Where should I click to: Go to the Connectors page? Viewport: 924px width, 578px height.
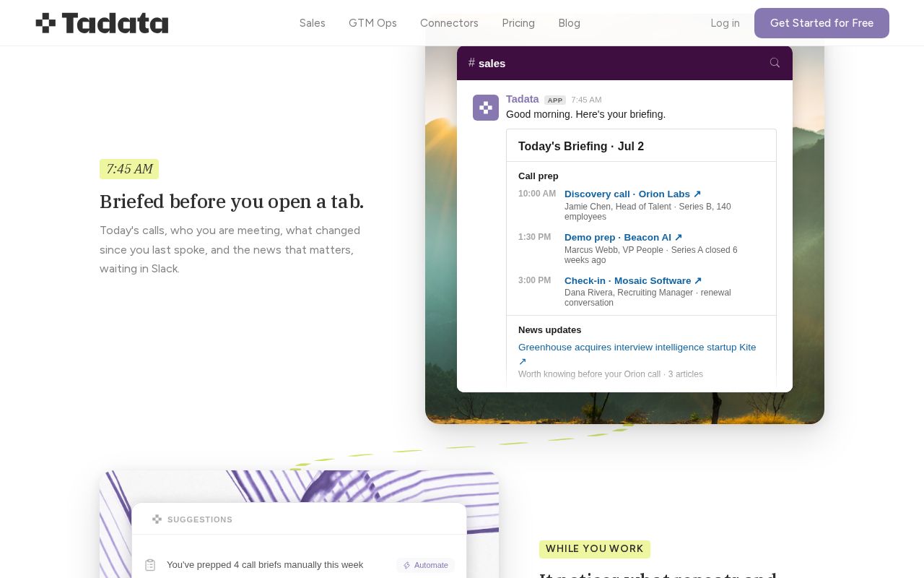coord(449,23)
